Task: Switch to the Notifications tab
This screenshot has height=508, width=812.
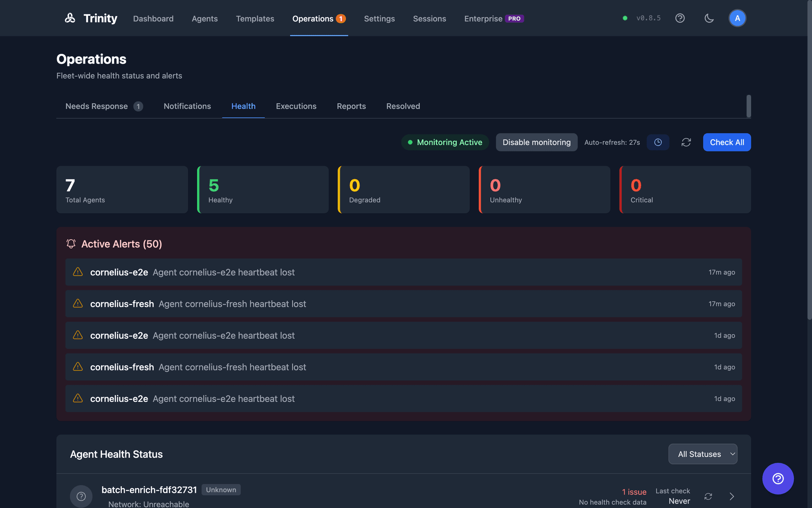Action: [187, 106]
